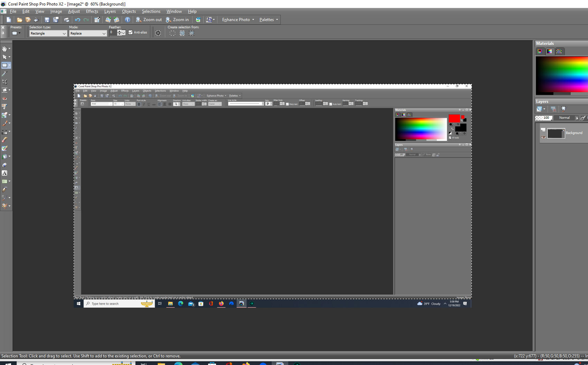The height and width of the screenshot is (365, 588).
Task: Toggle the Anti-alias checkbox
Action: (x=130, y=32)
